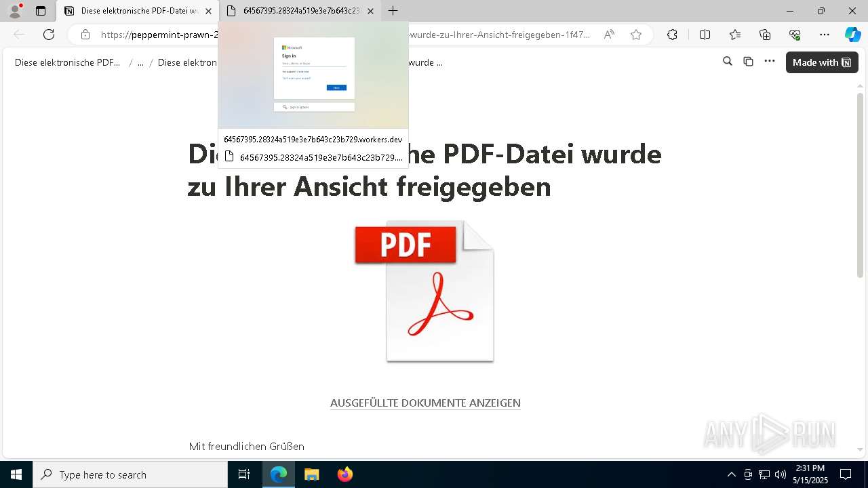
Task: Click the site lock info icon
Action: pyautogui.click(x=85, y=35)
